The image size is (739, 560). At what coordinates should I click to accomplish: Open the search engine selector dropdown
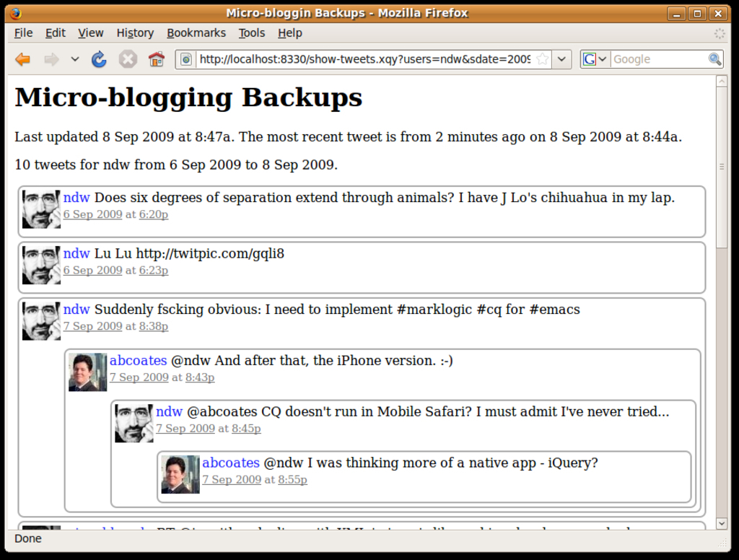pos(595,59)
